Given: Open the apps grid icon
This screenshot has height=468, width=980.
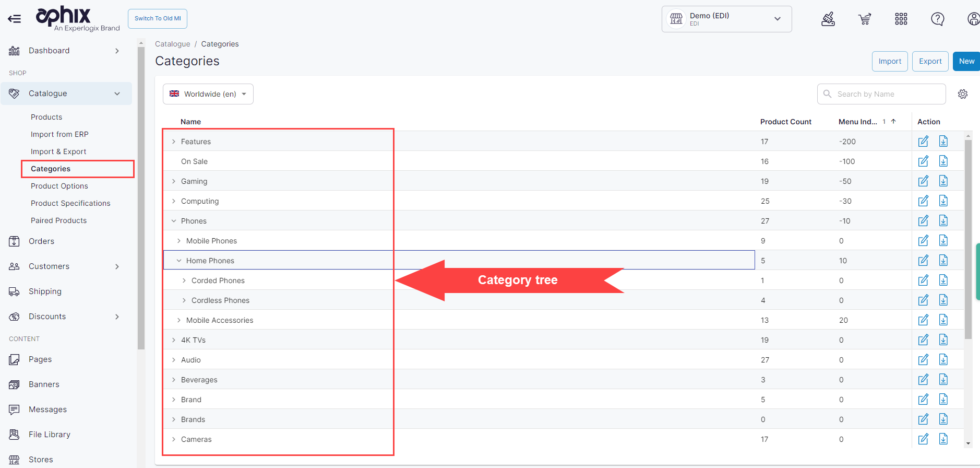Looking at the screenshot, I should click(x=901, y=19).
